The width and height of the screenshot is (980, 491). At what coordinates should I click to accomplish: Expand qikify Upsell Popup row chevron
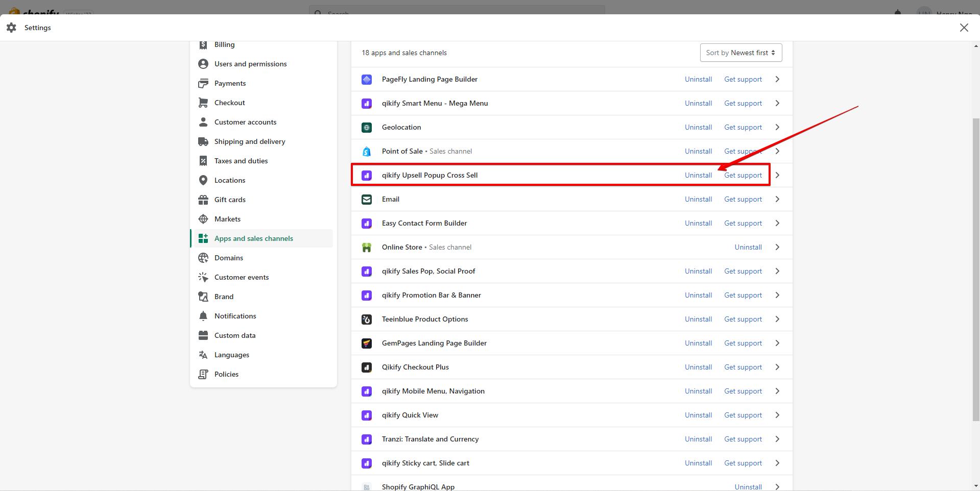coord(777,175)
